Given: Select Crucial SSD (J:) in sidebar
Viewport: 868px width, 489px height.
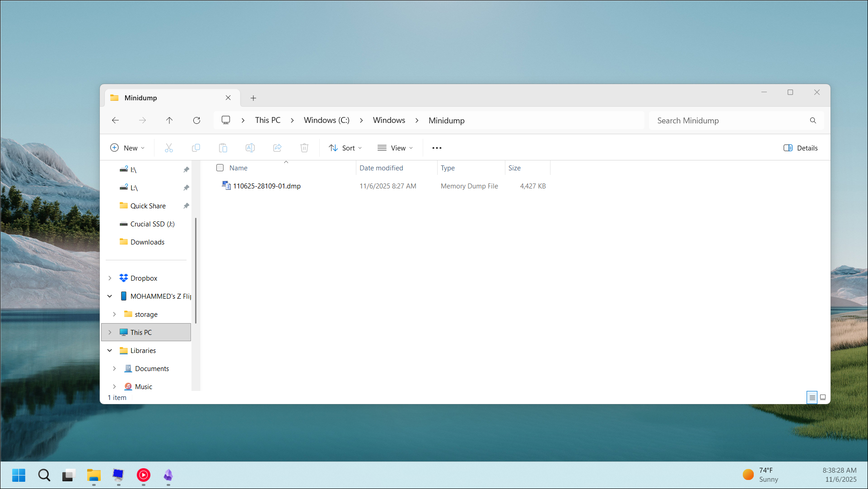Looking at the screenshot, I should pyautogui.click(x=152, y=224).
